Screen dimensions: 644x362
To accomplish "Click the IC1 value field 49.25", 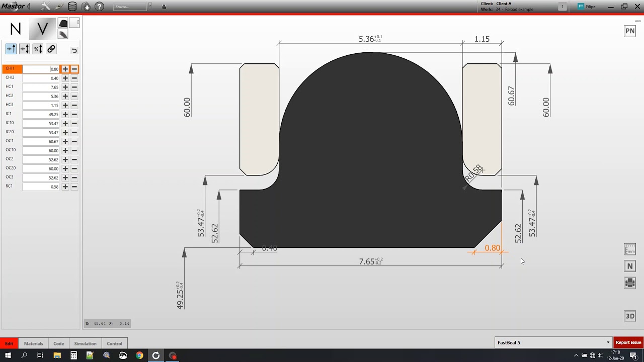I will click(x=41, y=114).
